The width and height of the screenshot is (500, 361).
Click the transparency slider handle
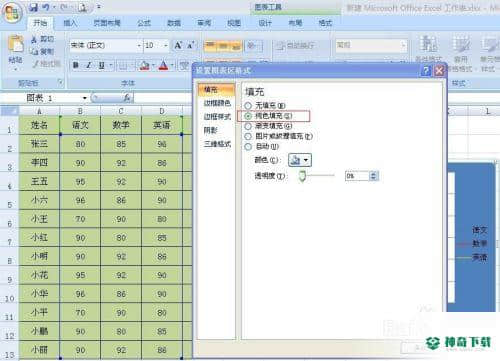302,176
